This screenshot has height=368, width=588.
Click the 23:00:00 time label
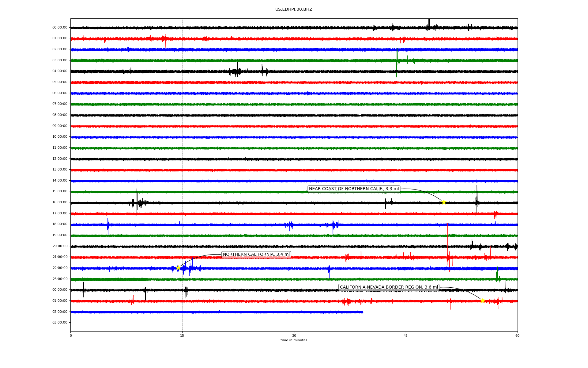pyautogui.click(x=60, y=279)
